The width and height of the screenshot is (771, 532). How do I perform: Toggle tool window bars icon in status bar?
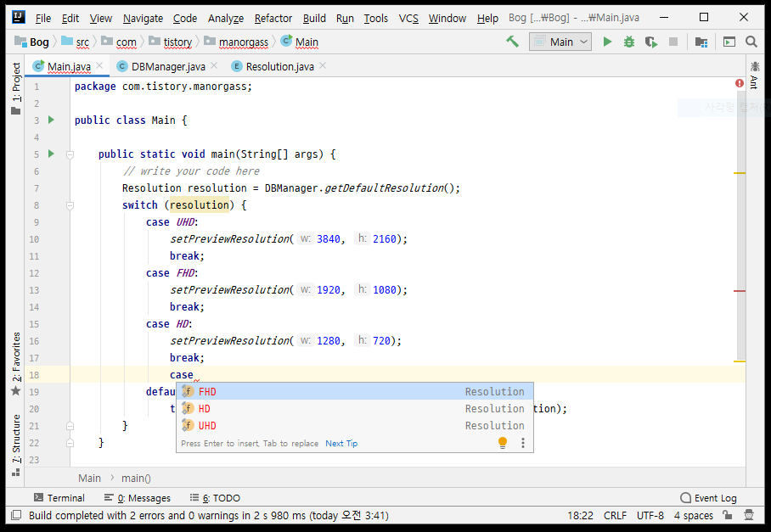(x=16, y=515)
